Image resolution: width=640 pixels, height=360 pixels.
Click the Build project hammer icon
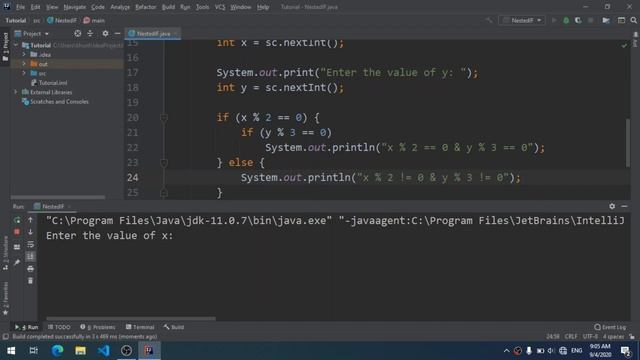tap(489, 20)
